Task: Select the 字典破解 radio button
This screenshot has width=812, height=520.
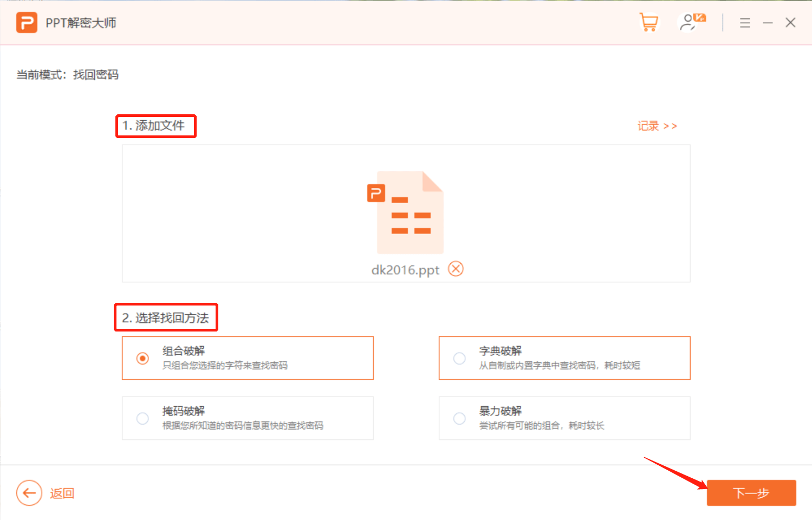Action: pyautogui.click(x=459, y=359)
